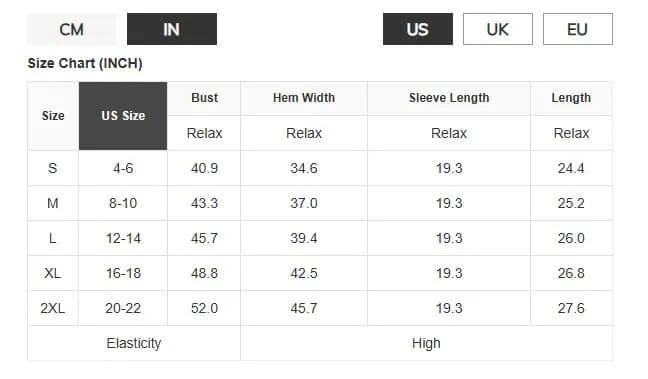Click the M size row label

point(52,203)
